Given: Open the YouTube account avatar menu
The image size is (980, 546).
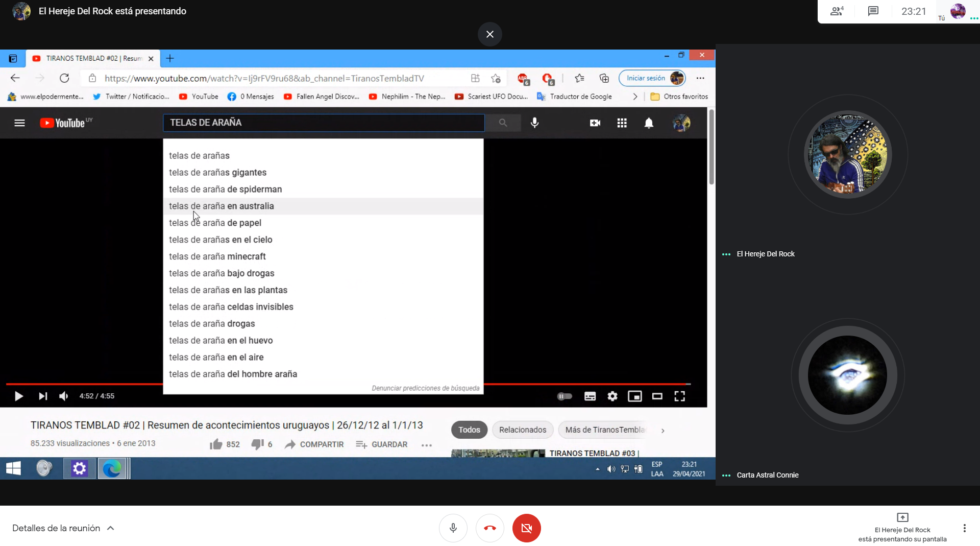Looking at the screenshot, I should (681, 123).
